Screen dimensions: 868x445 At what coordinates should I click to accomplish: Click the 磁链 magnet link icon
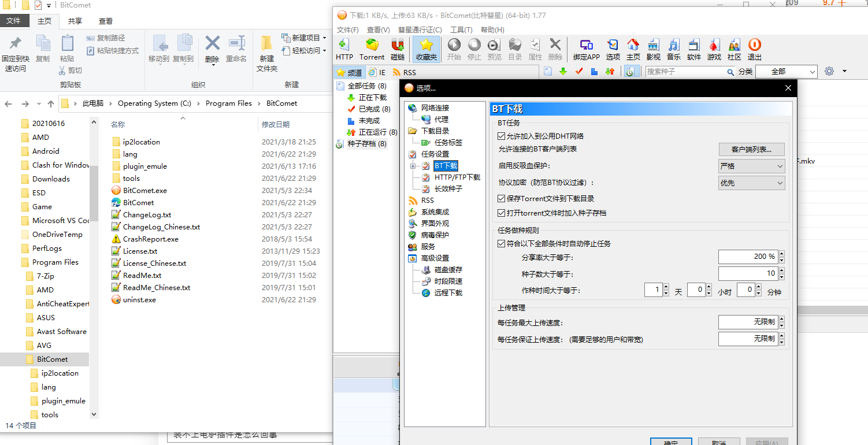tap(398, 50)
